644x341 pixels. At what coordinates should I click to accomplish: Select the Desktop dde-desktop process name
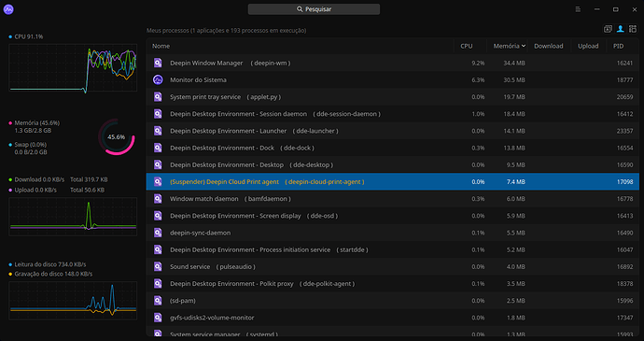click(x=251, y=164)
